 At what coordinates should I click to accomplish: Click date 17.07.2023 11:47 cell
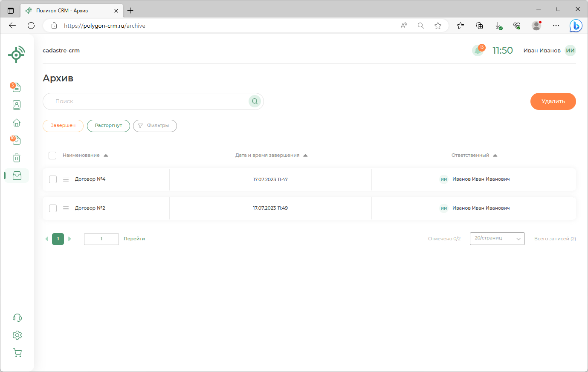pyautogui.click(x=270, y=179)
